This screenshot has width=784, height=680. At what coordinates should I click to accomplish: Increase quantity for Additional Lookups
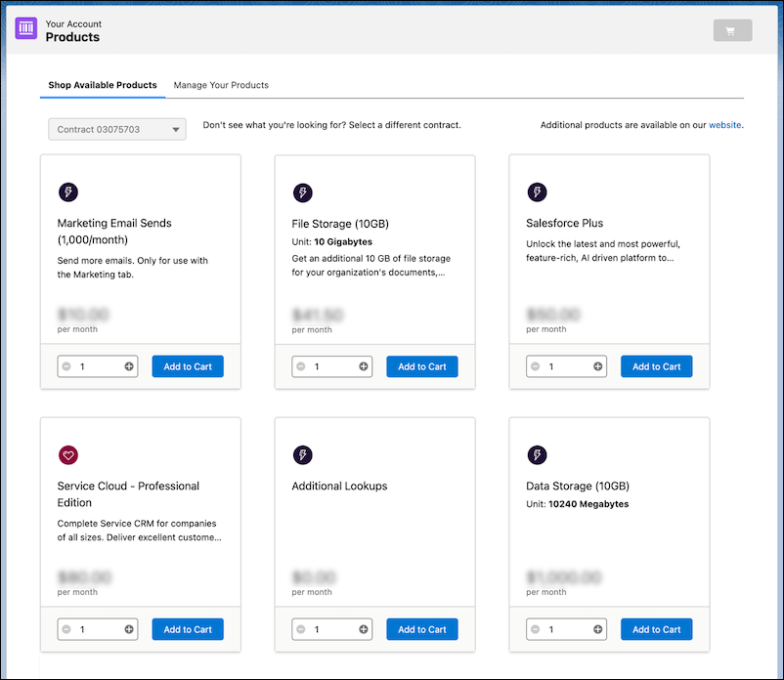click(364, 629)
